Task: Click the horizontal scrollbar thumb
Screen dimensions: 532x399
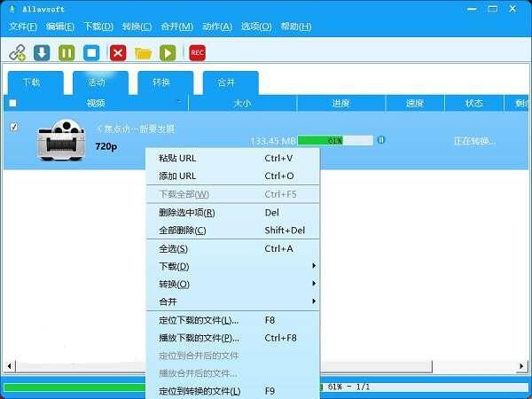Action: pyautogui.click(x=223, y=366)
